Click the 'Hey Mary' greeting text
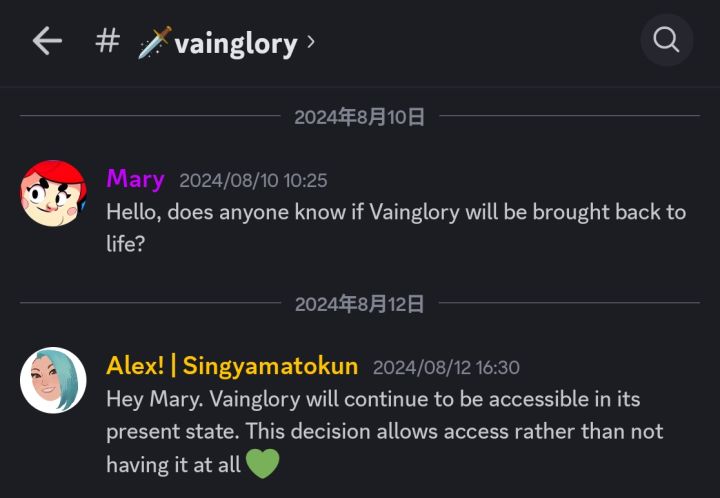Screen dimensions: 720x498 pos(148,399)
